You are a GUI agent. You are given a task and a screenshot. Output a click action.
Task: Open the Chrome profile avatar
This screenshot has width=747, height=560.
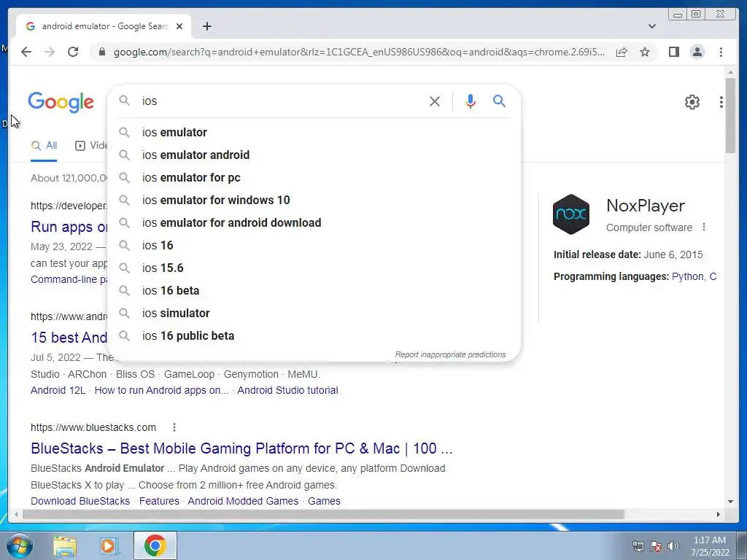point(697,52)
